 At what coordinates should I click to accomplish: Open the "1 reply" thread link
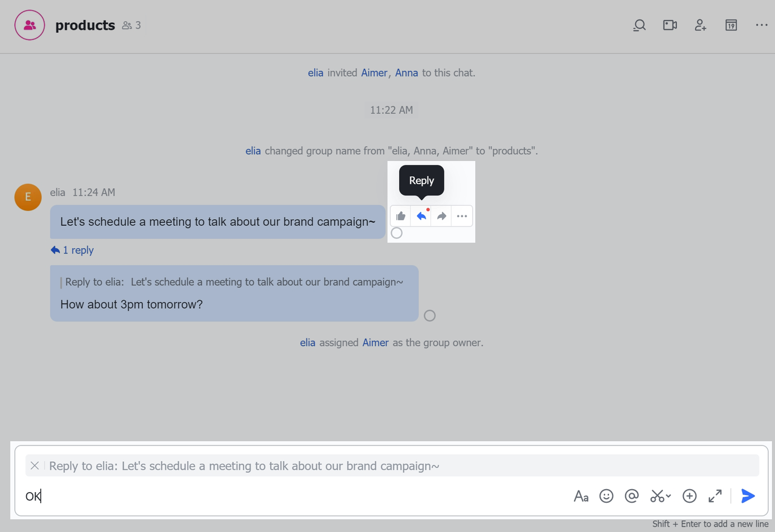[x=73, y=250]
